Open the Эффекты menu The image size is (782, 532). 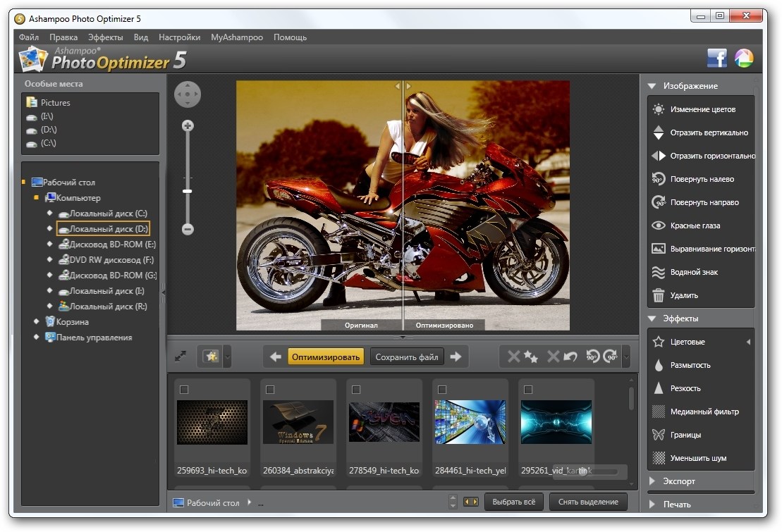pyautogui.click(x=105, y=37)
